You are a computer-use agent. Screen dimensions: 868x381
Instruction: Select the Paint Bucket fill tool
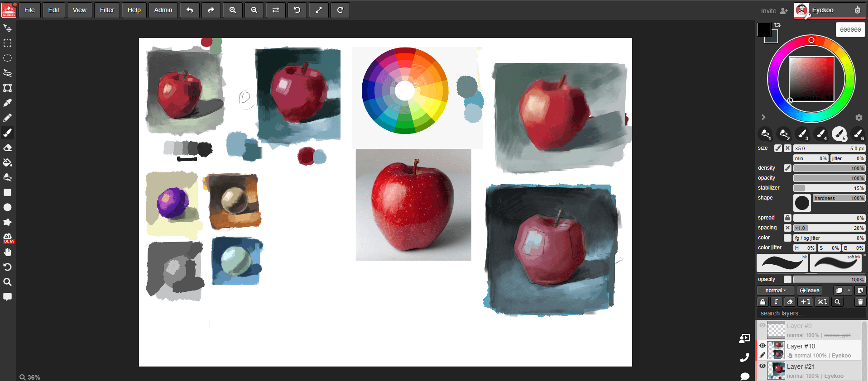pos(8,162)
